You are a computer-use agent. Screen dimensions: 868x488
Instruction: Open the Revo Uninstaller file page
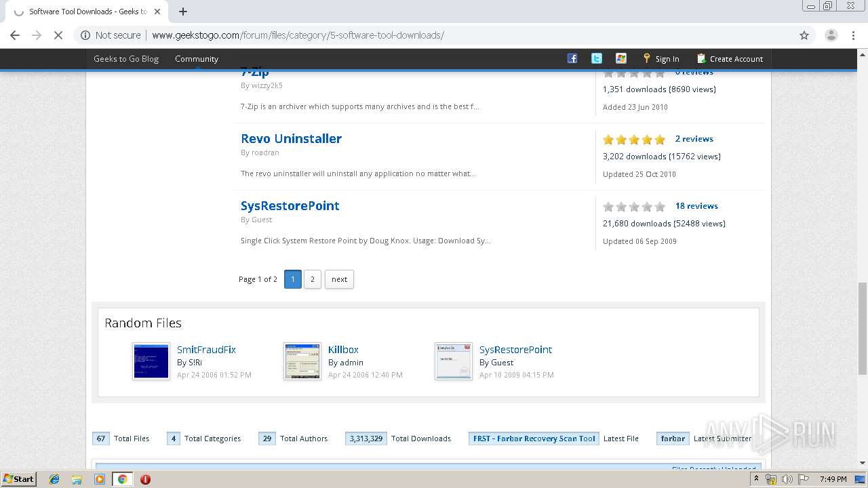click(291, 138)
